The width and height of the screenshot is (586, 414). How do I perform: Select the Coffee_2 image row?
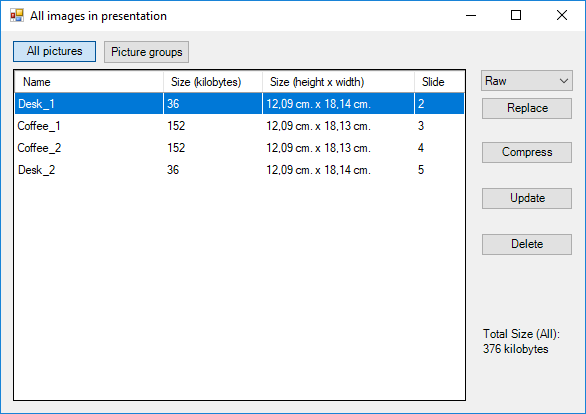pyautogui.click(x=240, y=148)
